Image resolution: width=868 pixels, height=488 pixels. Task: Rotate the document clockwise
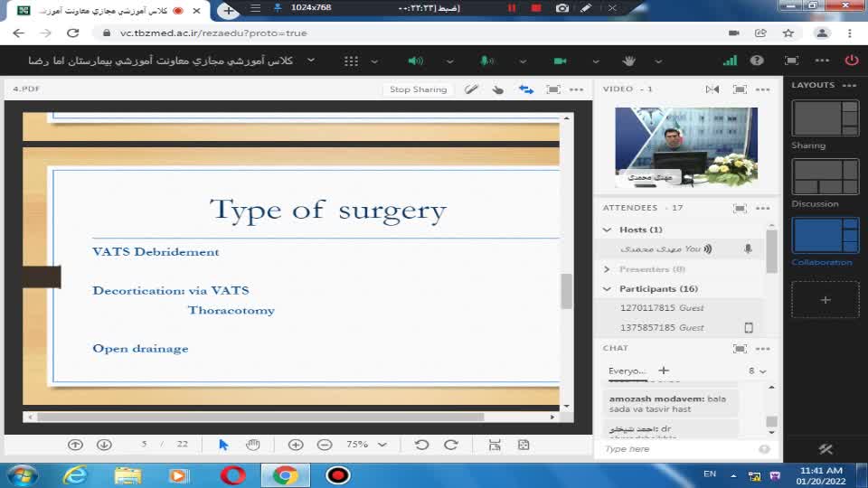click(450, 445)
